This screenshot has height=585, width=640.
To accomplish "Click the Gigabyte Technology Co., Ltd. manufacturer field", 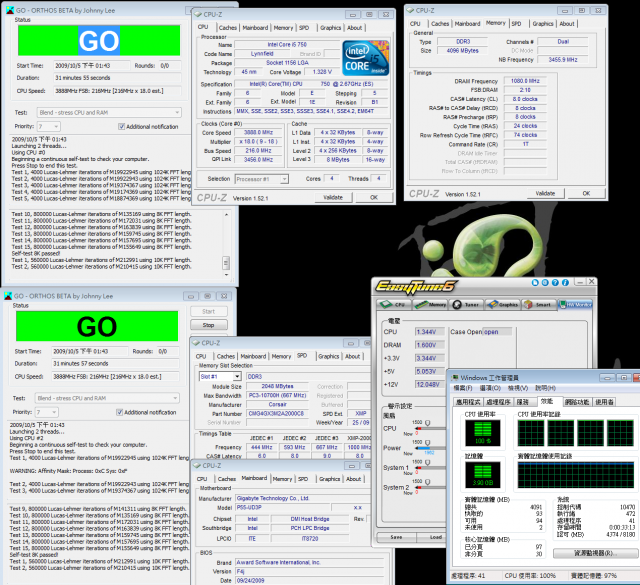I will click(x=302, y=498).
